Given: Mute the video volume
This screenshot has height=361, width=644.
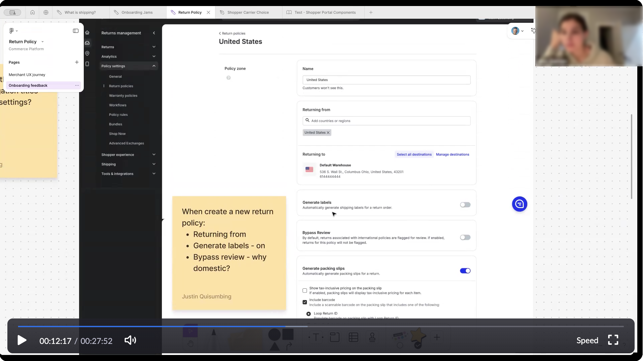Looking at the screenshot, I should tap(130, 340).
